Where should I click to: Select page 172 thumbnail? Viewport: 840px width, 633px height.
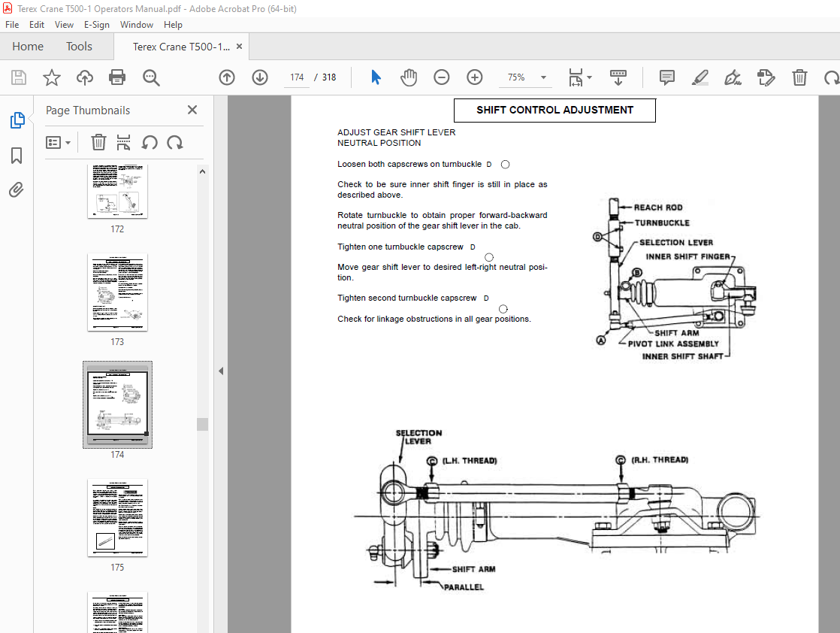coord(117,192)
